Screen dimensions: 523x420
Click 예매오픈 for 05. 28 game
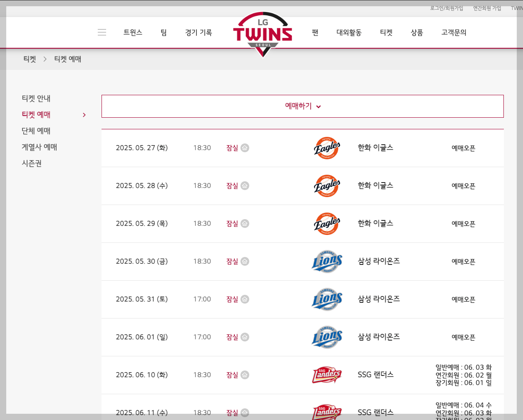pos(464,186)
